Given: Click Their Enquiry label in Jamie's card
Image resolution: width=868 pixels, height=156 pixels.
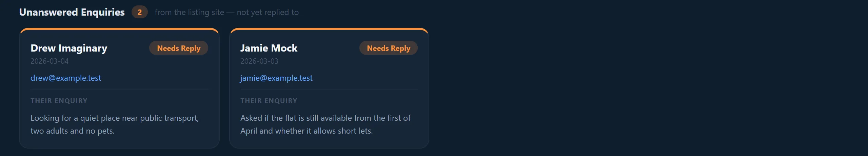Looking at the screenshot, I should 269,101.
